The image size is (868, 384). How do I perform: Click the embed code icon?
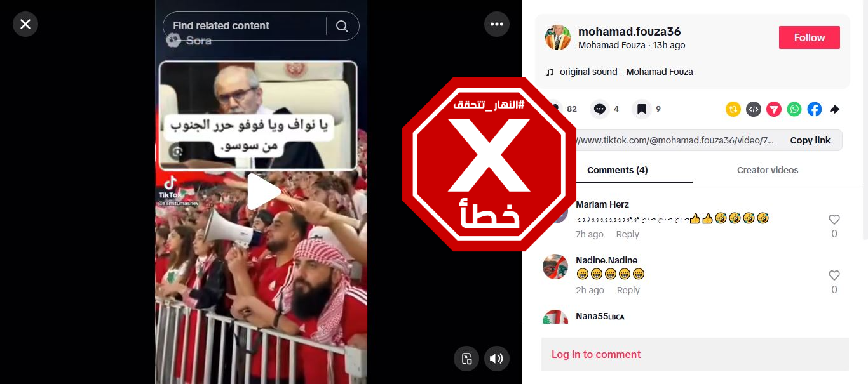coord(754,109)
